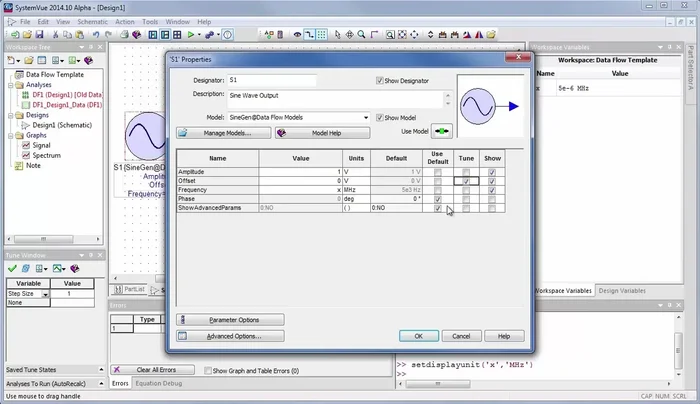Click the Manage Models button
This screenshot has height=404, width=700.
point(222,132)
